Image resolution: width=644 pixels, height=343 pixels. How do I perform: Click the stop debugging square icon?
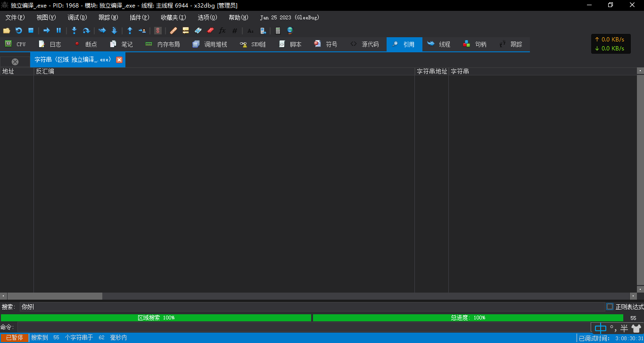coord(31,31)
